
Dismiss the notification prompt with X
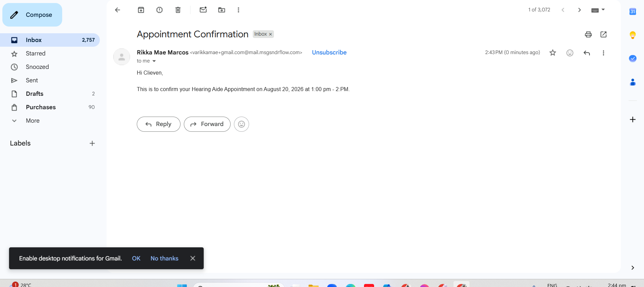193,258
